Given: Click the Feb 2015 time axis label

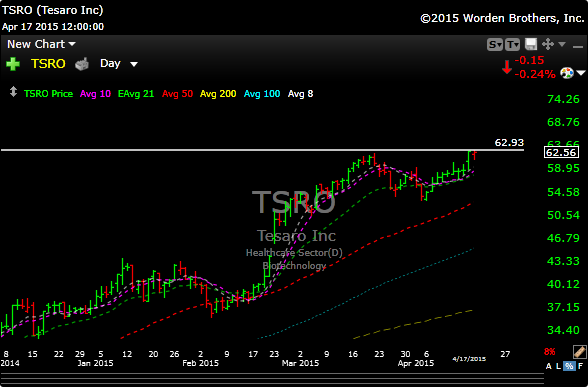Looking at the screenshot, I should point(200,363).
